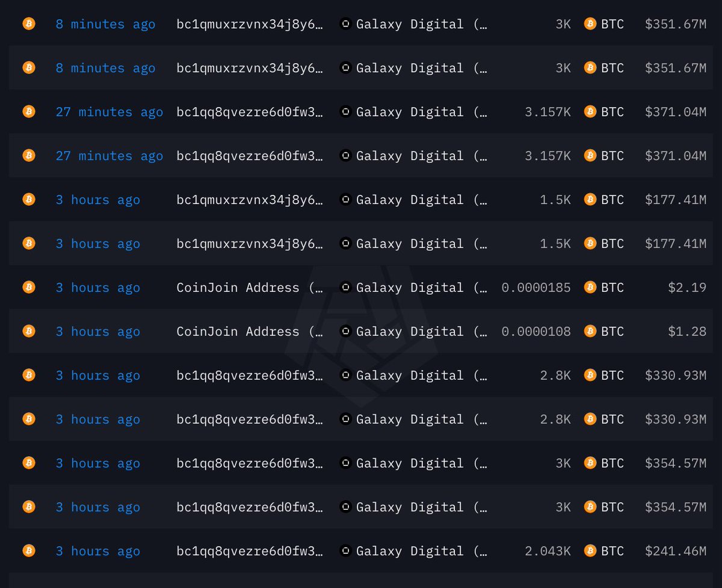Click the BTC label in the $241.46M row

coord(612,551)
